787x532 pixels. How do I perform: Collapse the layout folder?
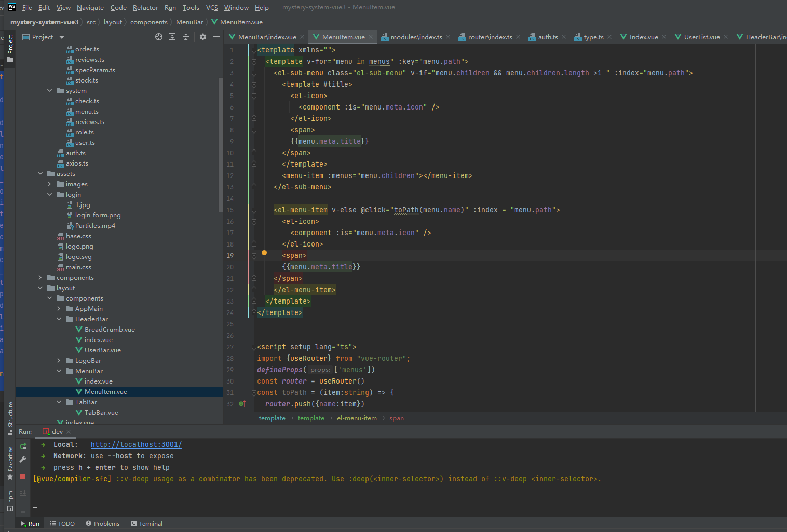click(x=40, y=288)
